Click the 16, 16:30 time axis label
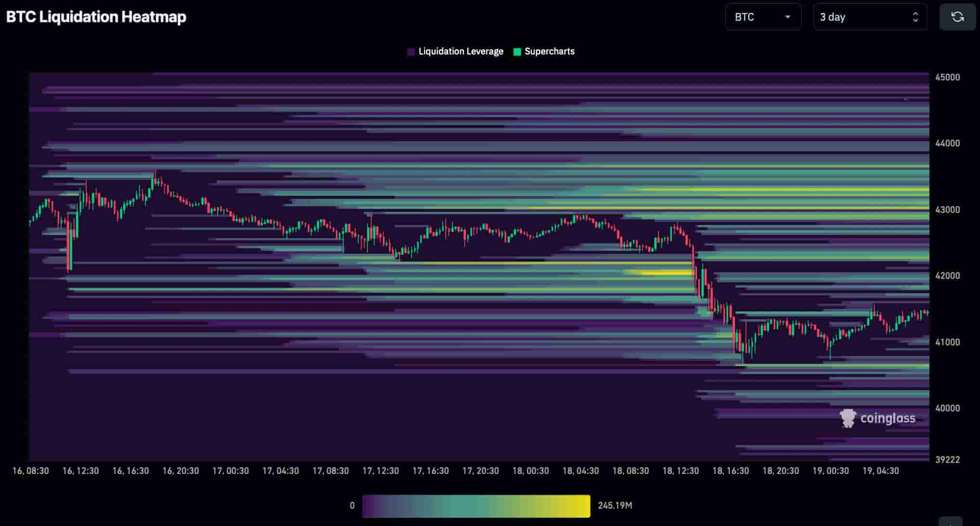 coord(131,471)
